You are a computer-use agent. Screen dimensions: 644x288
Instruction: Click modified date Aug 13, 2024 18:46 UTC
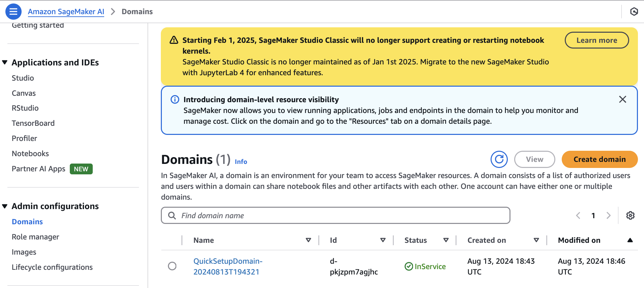[x=591, y=266]
